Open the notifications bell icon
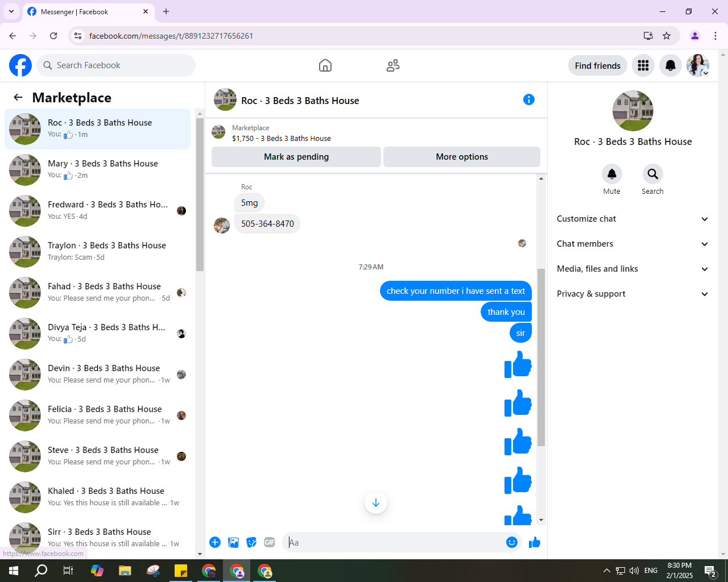Viewport: 728px width, 582px height. coord(671,65)
